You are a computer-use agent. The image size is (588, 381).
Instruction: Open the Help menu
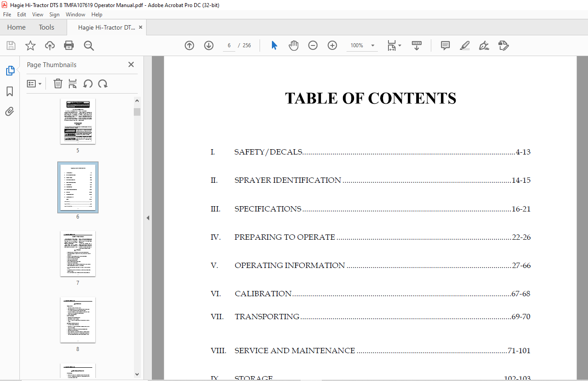(97, 15)
